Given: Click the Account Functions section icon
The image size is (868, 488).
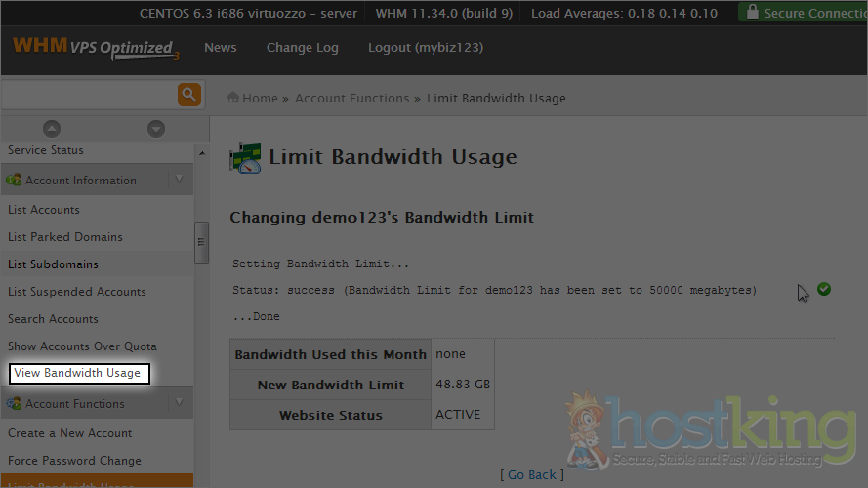Looking at the screenshot, I should pos(14,403).
